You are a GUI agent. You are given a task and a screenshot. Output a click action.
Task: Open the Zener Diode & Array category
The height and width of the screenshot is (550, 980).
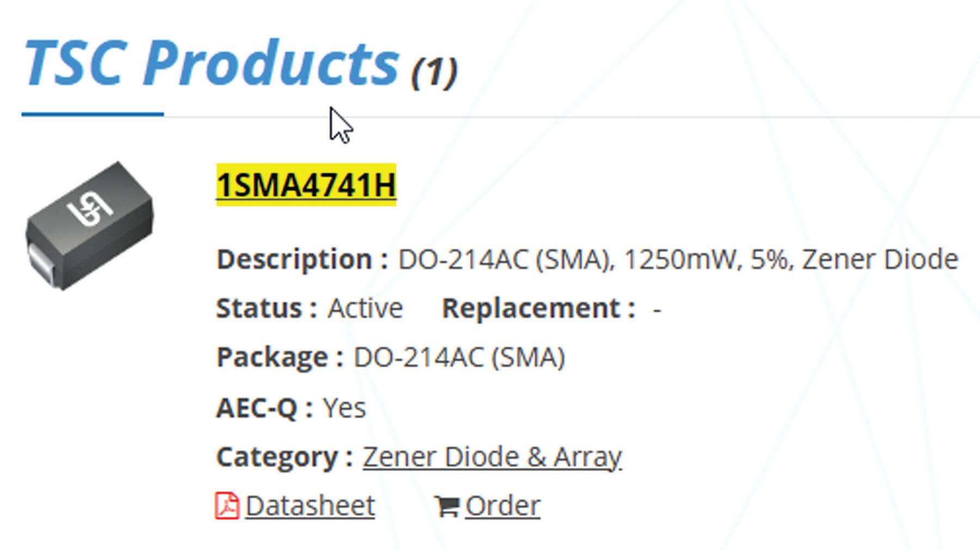(492, 457)
